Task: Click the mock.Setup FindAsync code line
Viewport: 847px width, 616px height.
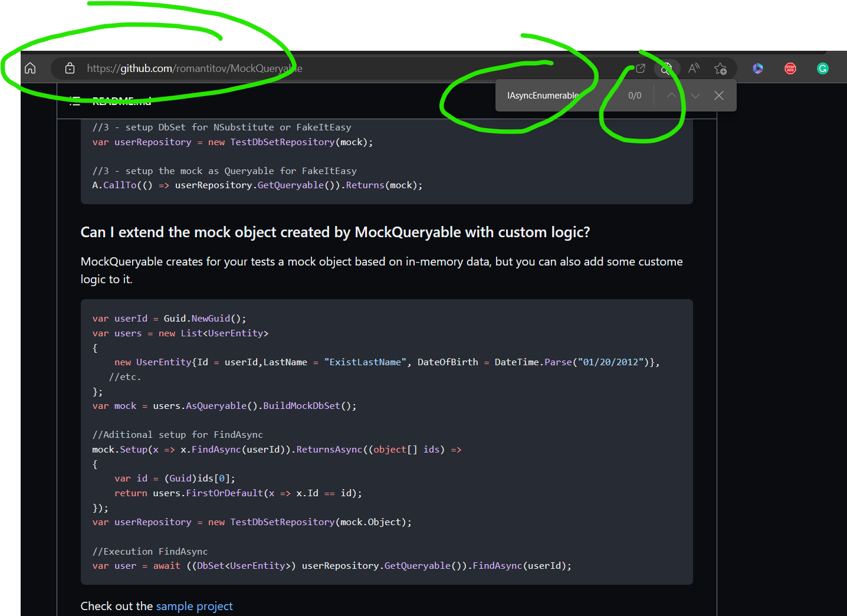Action: (277, 450)
